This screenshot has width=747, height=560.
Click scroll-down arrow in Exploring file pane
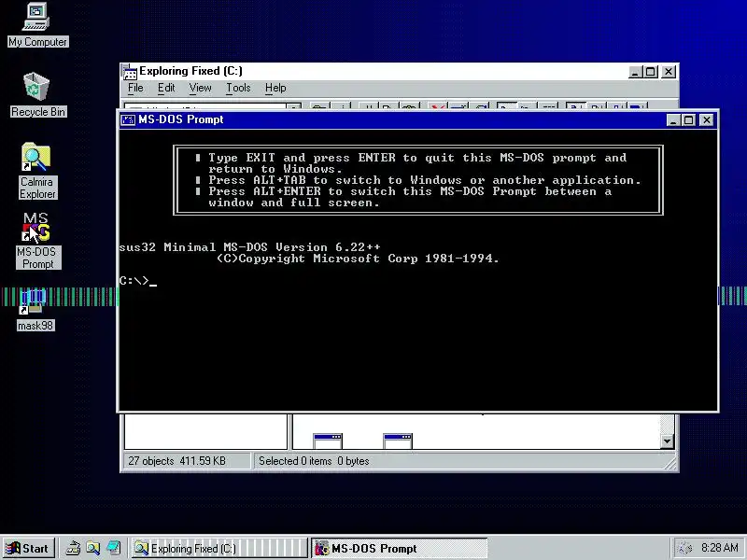click(x=667, y=441)
